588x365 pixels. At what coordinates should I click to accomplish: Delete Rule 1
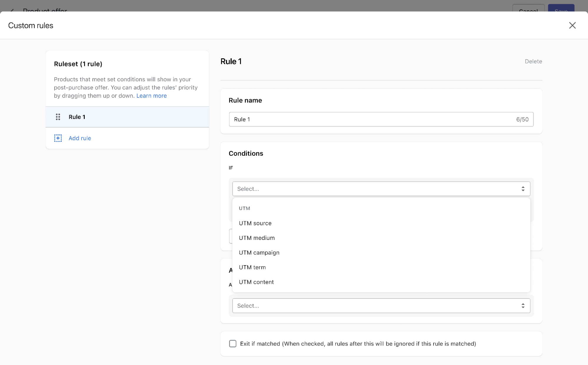tap(533, 61)
